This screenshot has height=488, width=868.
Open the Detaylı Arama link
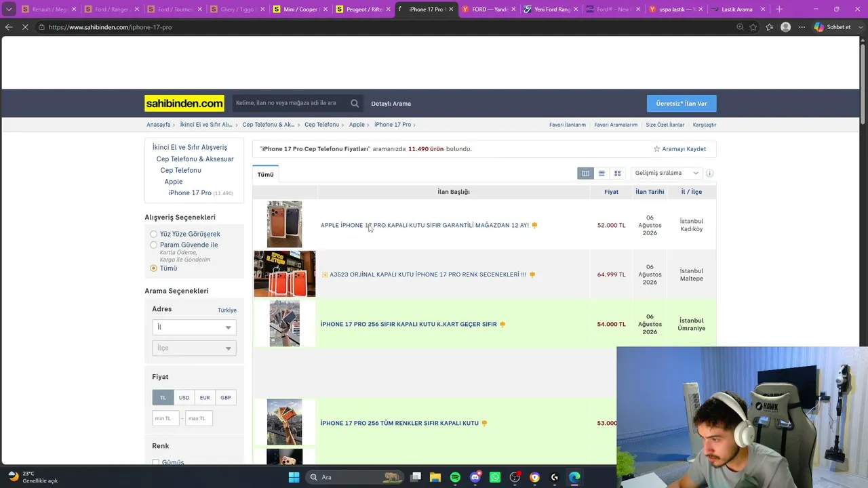pyautogui.click(x=391, y=104)
